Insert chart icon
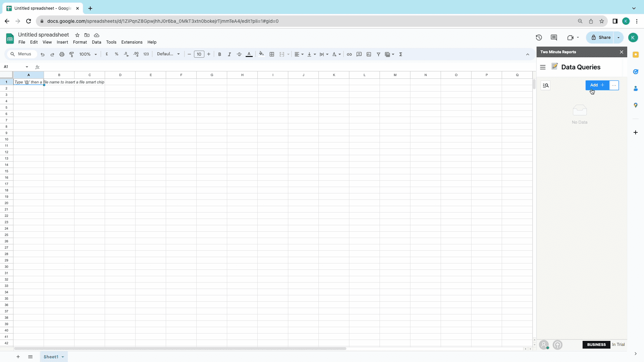 (369, 54)
